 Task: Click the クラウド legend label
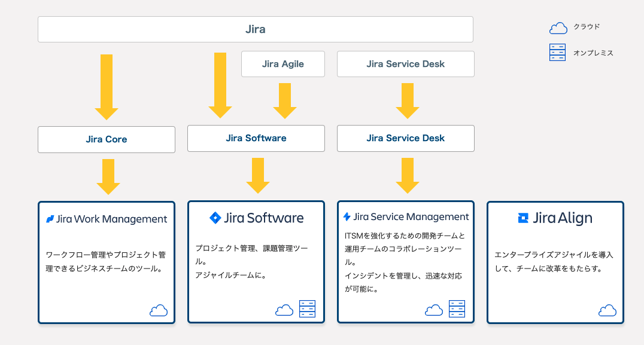(x=587, y=27)
